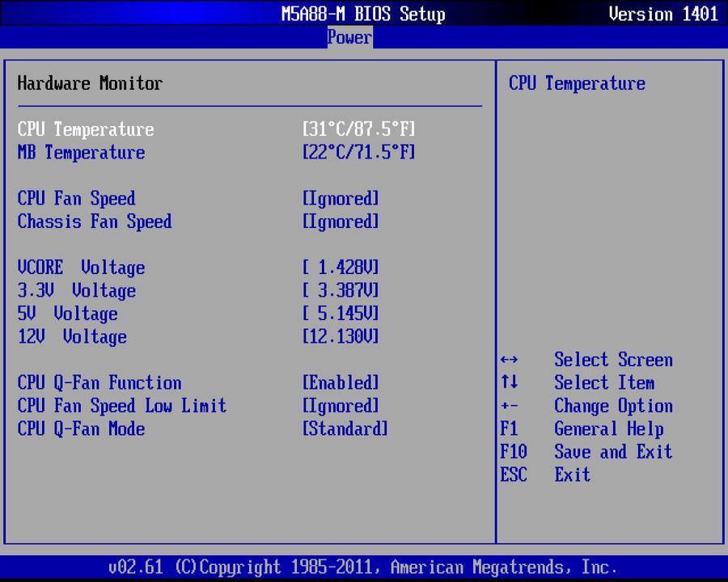The image size is (728, 582).
Task: Click the CPU Temperature help text in the right panel
Action: (x=577, y=83)
